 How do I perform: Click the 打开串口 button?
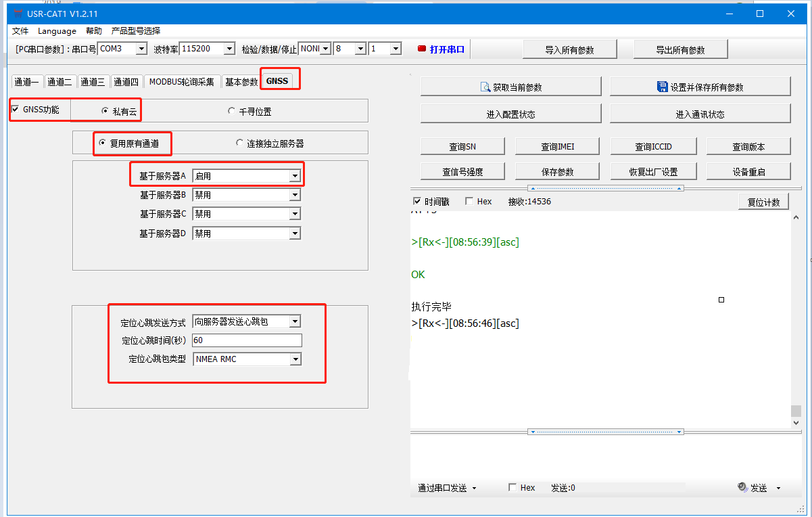(441, 49)
